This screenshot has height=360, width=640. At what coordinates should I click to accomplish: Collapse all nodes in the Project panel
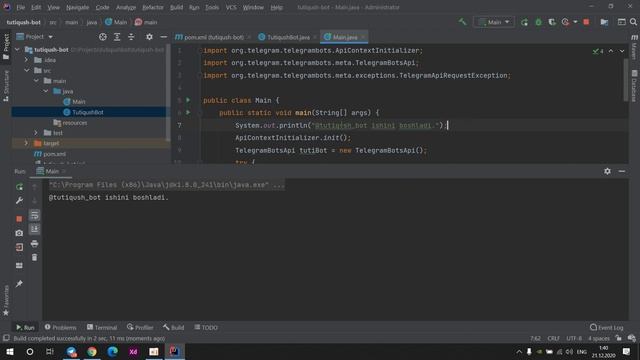(x=131, y=37)
